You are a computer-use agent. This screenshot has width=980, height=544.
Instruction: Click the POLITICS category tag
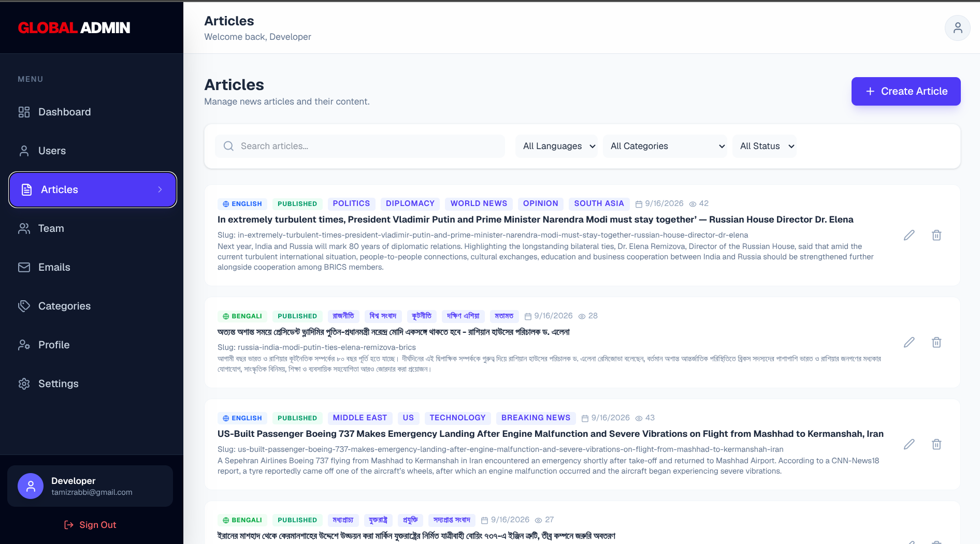(351, 203)
